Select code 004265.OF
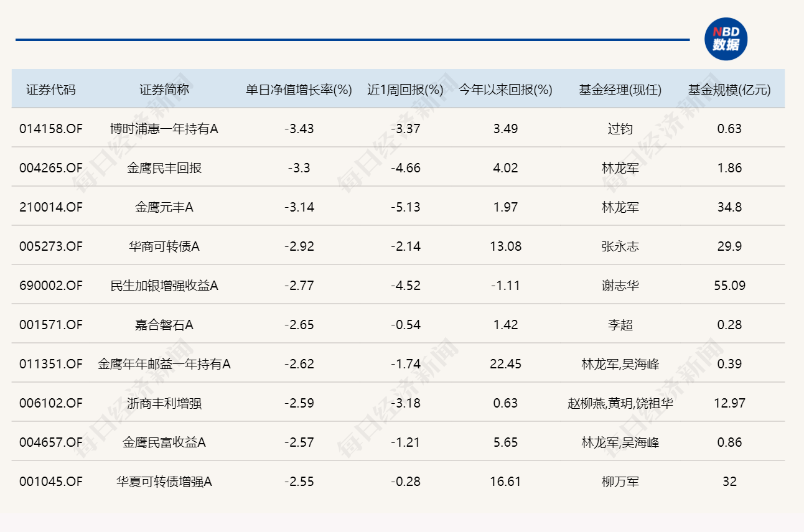Screen dimensions: 804x532 tap(51, 168)
